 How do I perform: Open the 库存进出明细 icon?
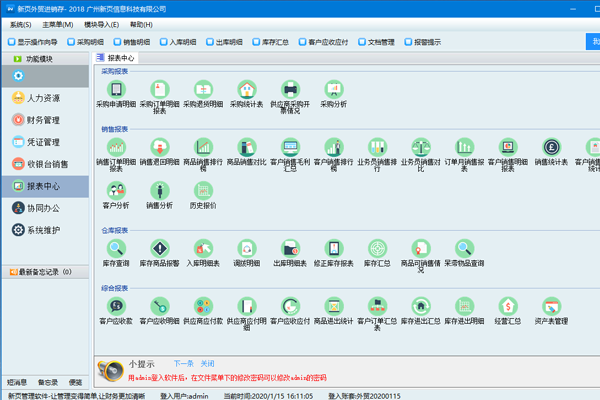(464, 307)
